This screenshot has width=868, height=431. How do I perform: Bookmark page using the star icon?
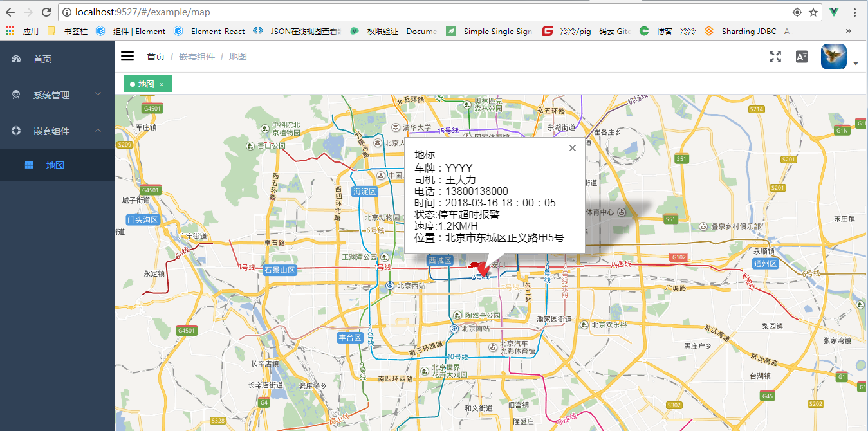813,12
